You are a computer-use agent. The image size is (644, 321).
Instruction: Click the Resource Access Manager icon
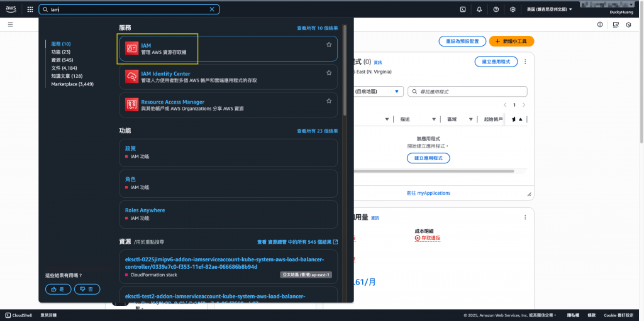(x=131, y=105)
